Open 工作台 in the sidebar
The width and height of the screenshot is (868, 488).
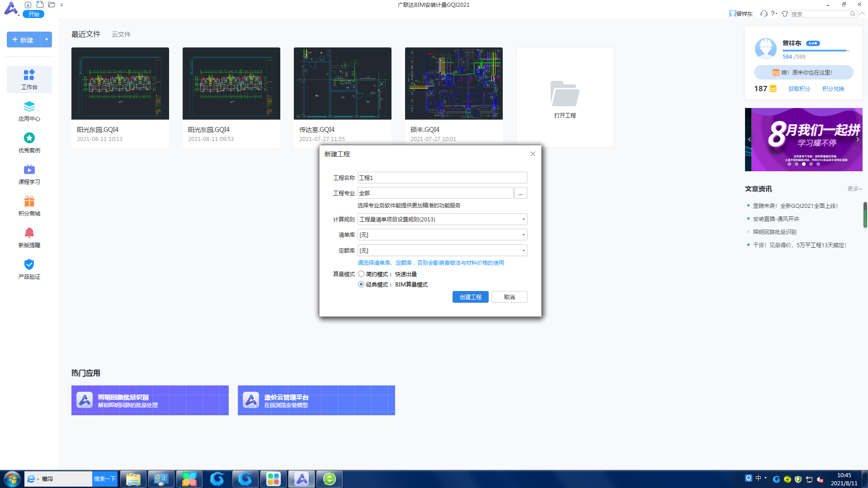[x=29, y=80]
